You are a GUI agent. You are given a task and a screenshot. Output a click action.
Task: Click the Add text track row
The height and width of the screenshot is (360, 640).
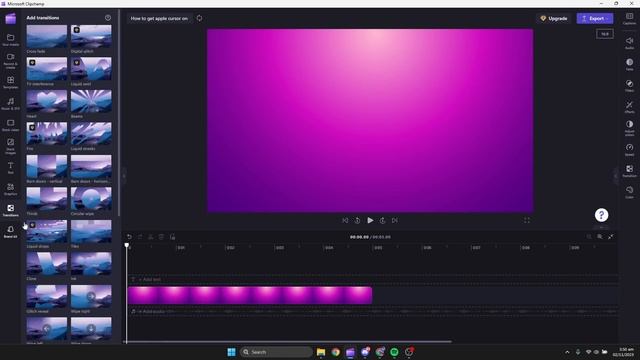[x=373, y=280]
